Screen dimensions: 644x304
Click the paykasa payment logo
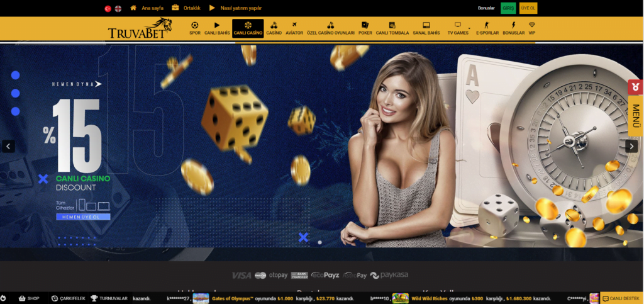389,275
